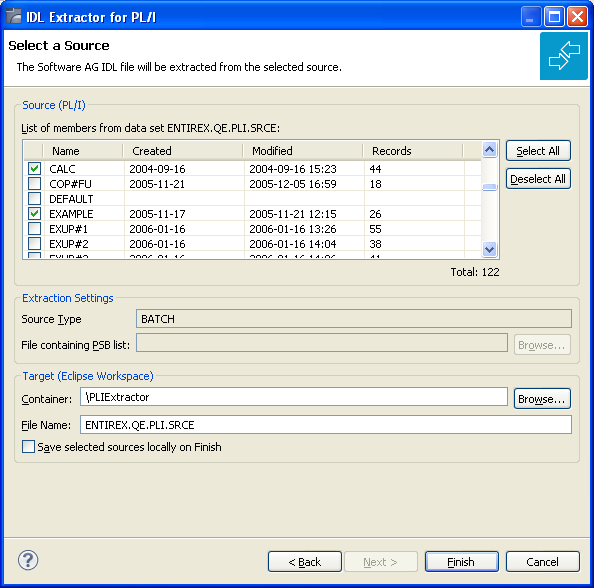The image size is (594, 588).
Task: Click the modified value 2005-12-05 16:59
Action: [x=292, y=184]
